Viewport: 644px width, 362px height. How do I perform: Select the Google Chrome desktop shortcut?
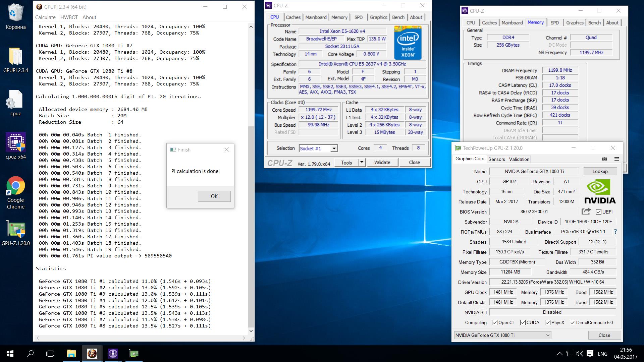15,192
